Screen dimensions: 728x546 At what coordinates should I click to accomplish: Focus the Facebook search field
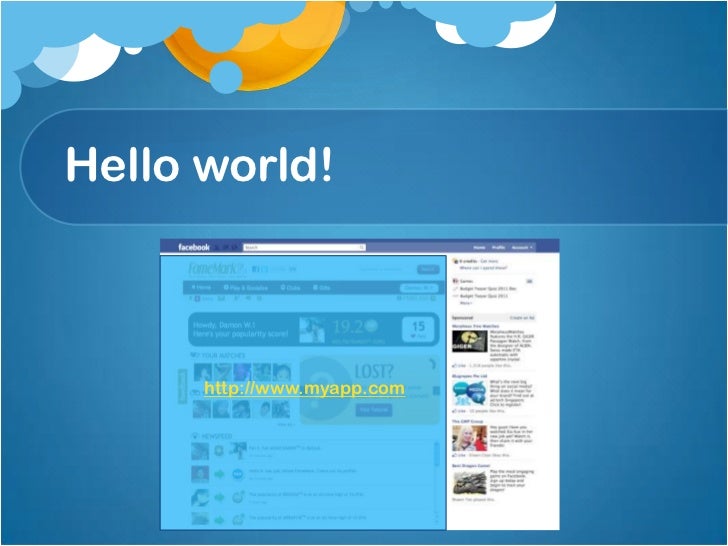click(x=304, y=247)
